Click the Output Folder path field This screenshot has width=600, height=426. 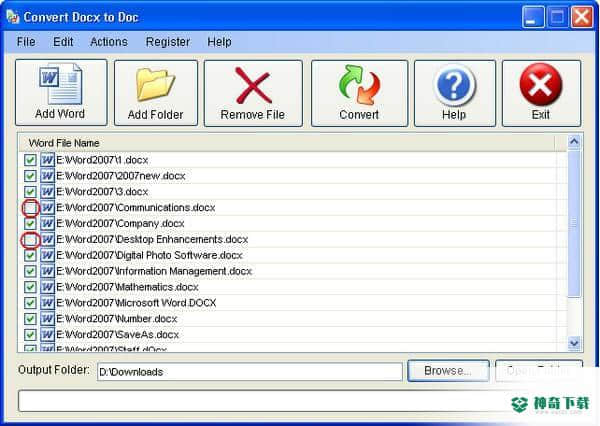click(250, 372)
